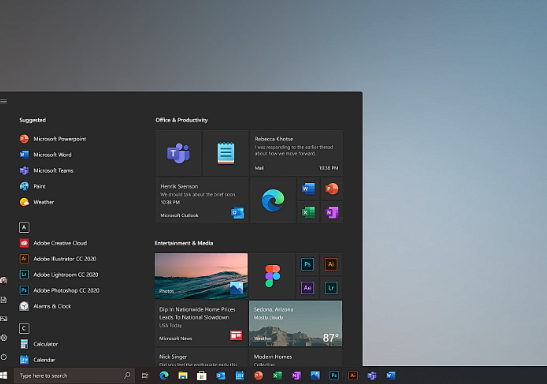Open Outlook from the taskbar
The height and width of the screenshot is (384, 547).
[220, 376]
